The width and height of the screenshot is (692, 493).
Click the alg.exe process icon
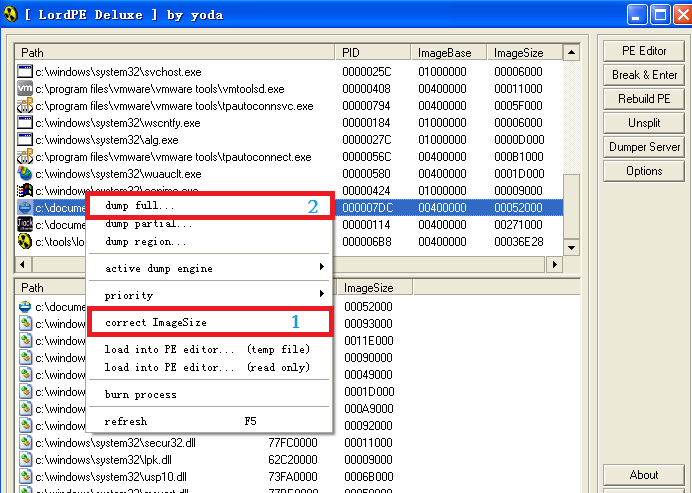click(x=25, y=139)
